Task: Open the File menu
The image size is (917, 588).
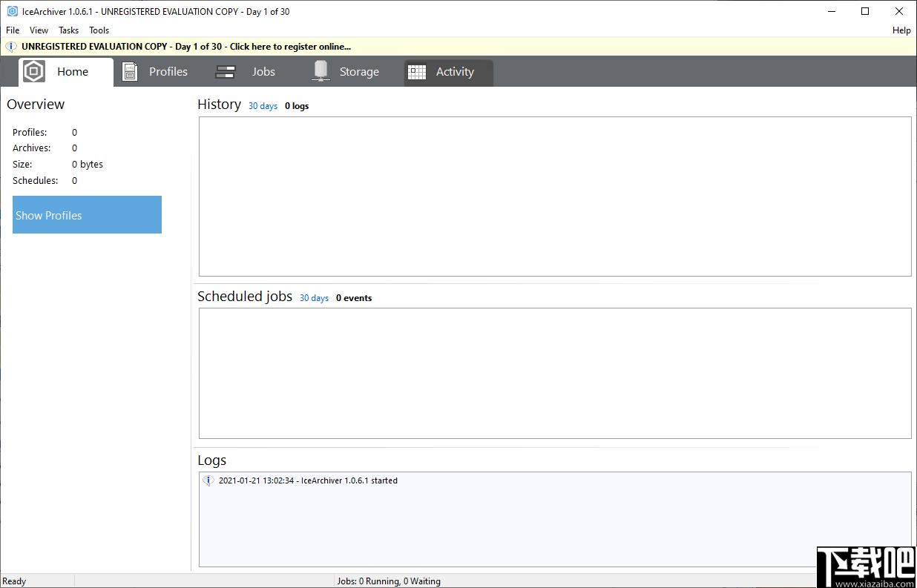Action: 13,30
